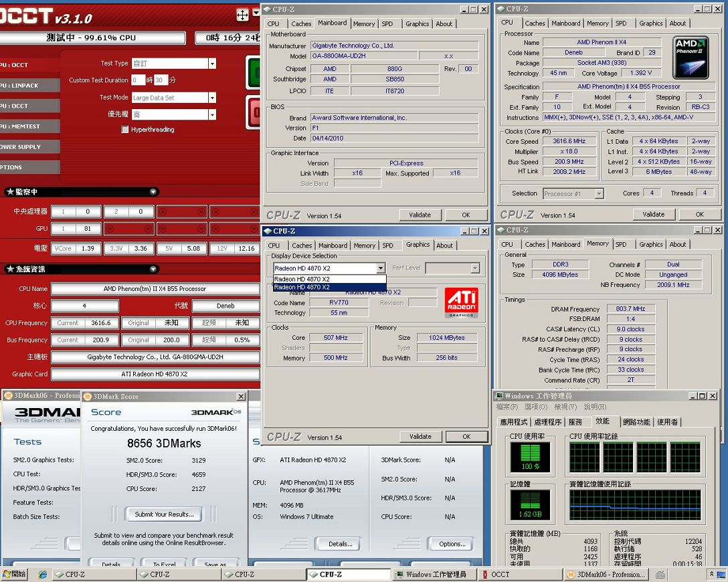Click Submit Your Results button in 3DMark Score
Image resolution: width=728 pixels, height=582 pixels.
click(x=165, y=514)
